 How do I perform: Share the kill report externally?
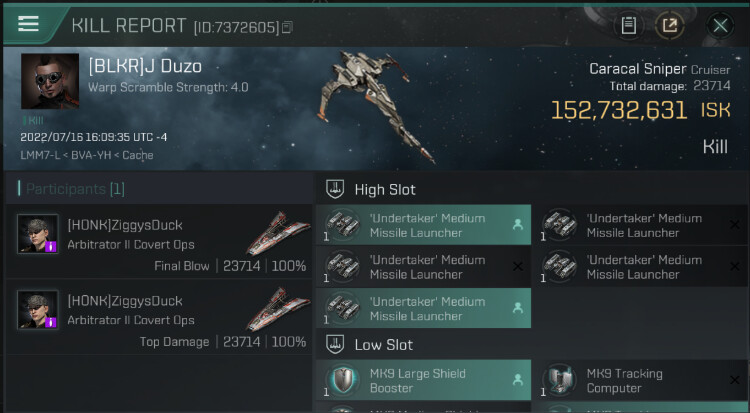click(670, 25)
